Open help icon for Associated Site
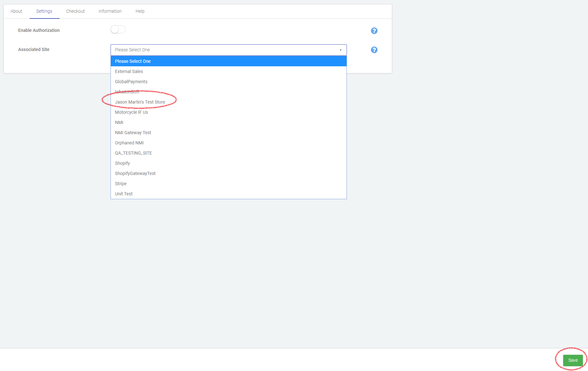The height and width of the screenshot is (371, 588). [374, 50]
